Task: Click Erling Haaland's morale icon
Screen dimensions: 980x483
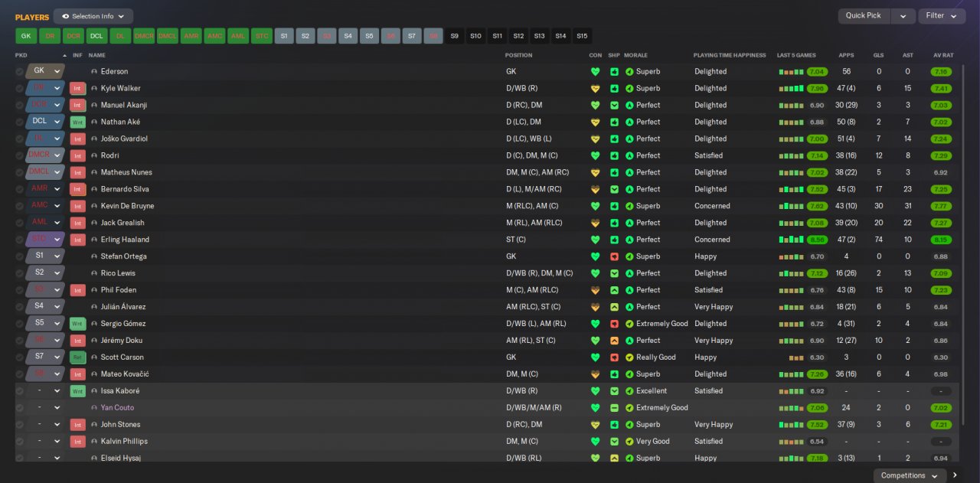Action: coord(629,240)
